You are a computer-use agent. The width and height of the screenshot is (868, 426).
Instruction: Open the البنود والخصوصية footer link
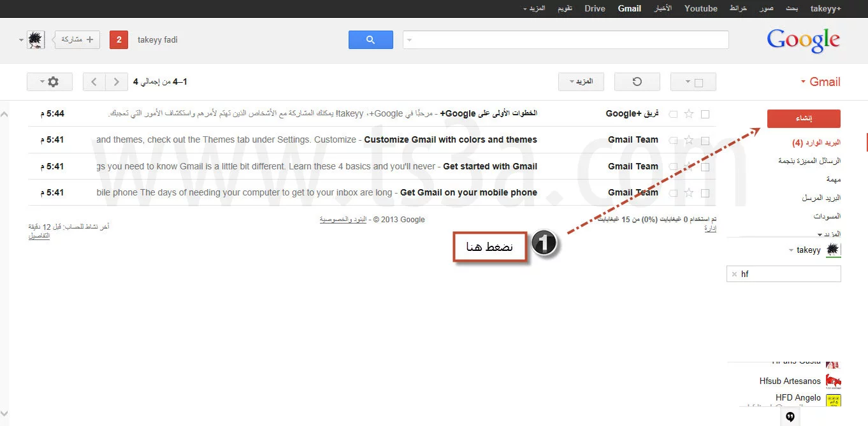[x=343, y=220]
